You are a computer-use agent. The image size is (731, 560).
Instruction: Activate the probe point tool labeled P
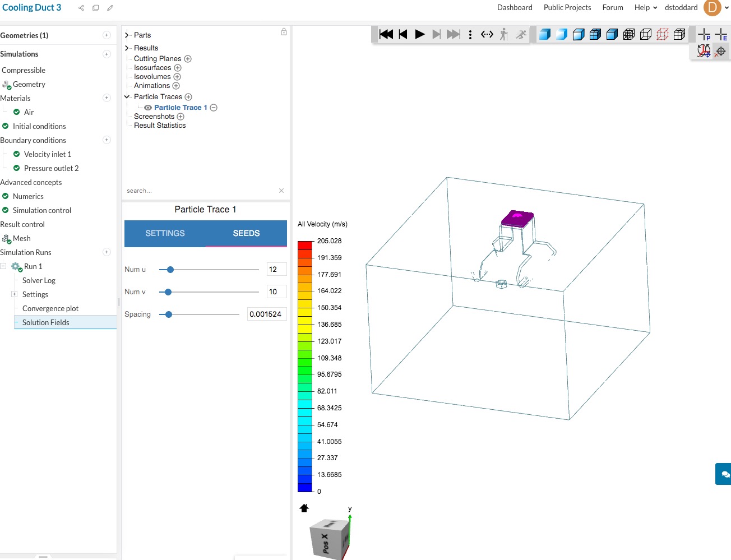[x=704, y=34]
